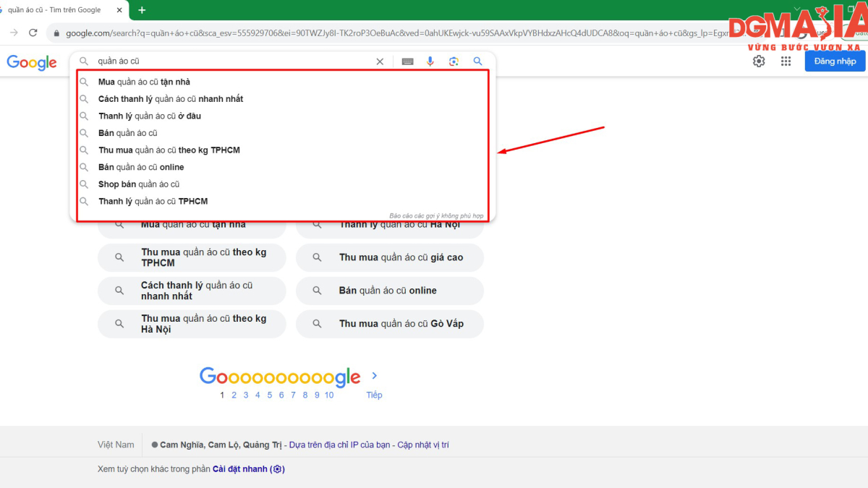
Task: Choose autocomplete suggestion "Thanh lý quần áo cũ ở đâu"
Action: 150,116
